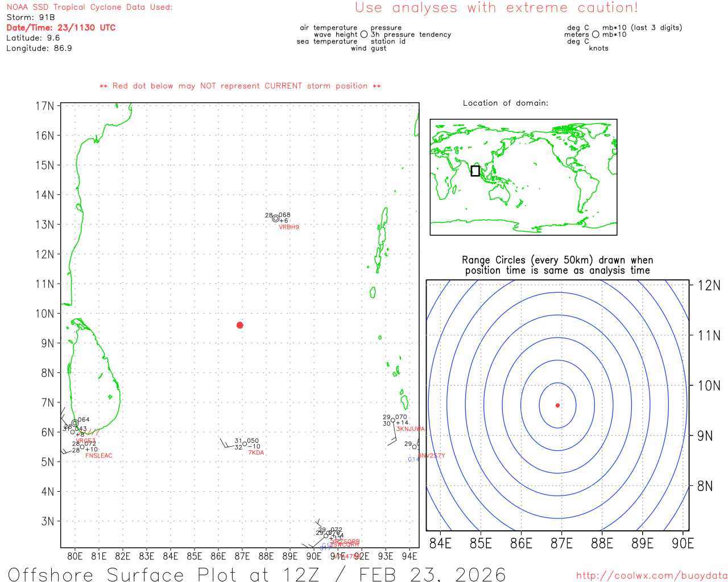The width and height of the screenshot is (728, 582).
Task: Click the FNSLEAC station label
Action: (99, 456)
